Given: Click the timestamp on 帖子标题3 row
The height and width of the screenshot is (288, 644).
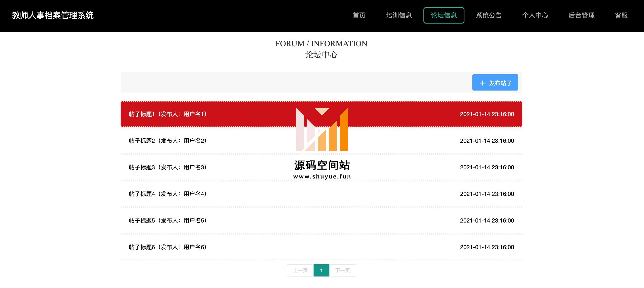Looking at the screenshot, I should [487, 167].
